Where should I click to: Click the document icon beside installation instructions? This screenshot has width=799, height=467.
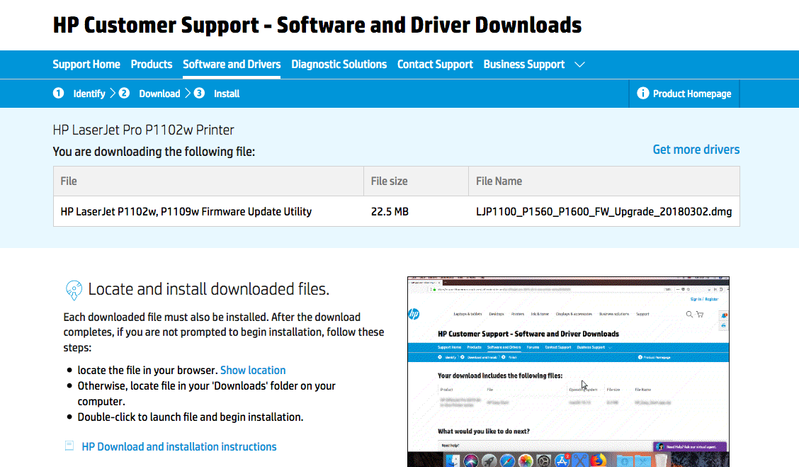click(69, 446)
